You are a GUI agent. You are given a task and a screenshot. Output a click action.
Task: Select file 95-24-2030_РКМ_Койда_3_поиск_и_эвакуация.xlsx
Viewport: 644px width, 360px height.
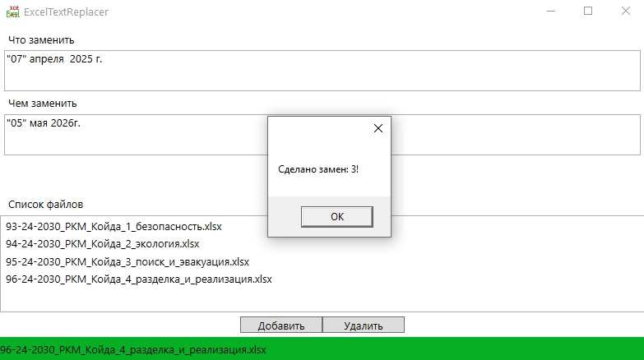[x=127, y=262]
